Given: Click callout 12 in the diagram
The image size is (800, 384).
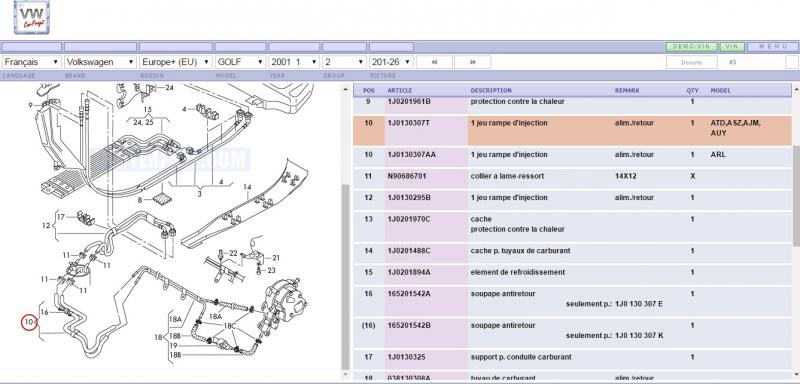Looking at the screenshot, I should coord(46,225).
